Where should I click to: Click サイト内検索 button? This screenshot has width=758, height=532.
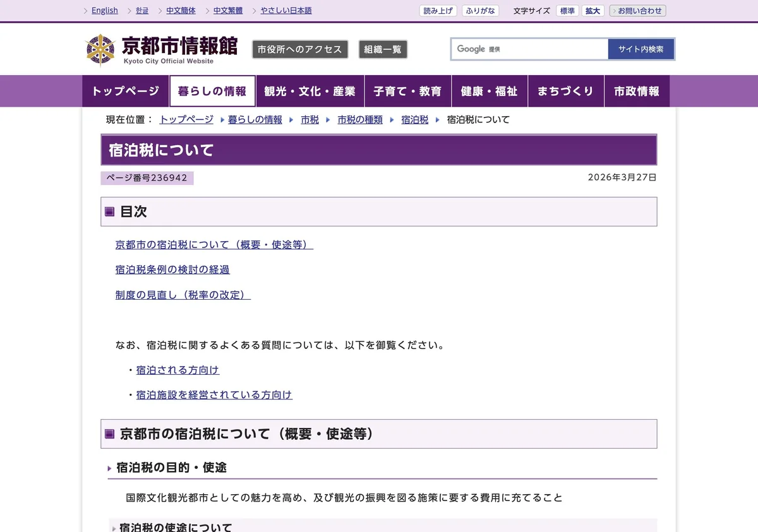(x=641, y=49)
